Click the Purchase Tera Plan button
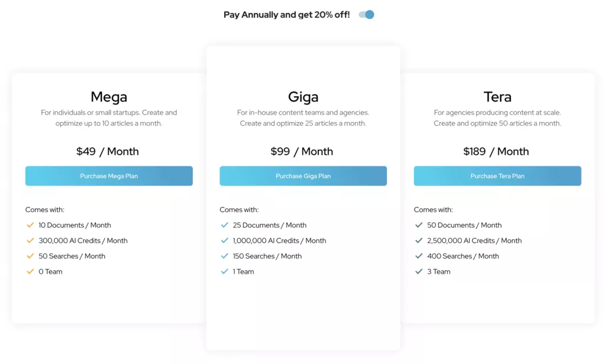The height and width of the screenshot is (364, 604). click(x=497, y=176)
